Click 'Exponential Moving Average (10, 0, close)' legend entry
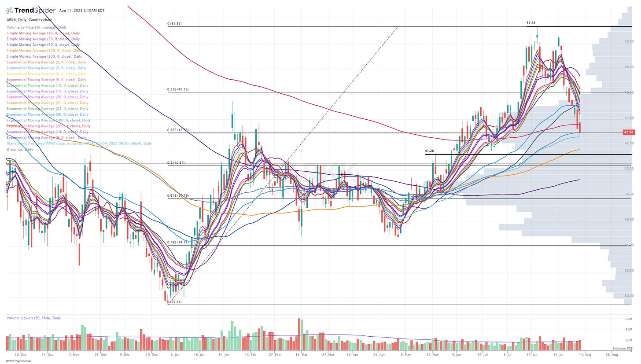This screenshot has height=364, width=641. pyautogui.click(x=47, y=85)
